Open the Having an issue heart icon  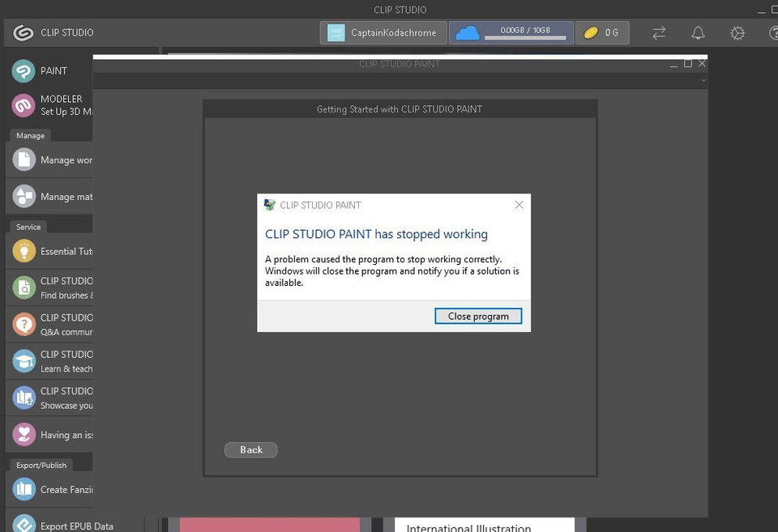point(24,434)
